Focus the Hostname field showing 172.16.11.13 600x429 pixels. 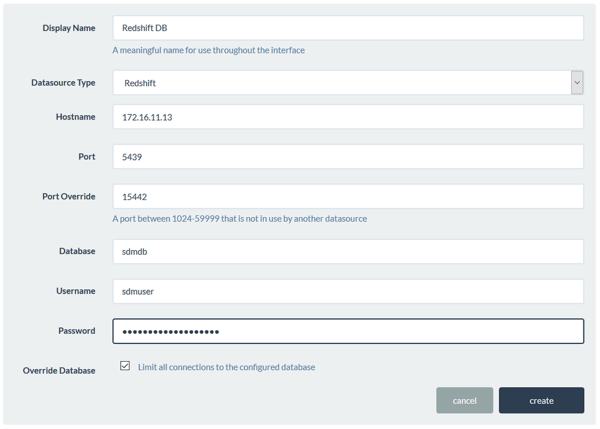pos(348,117)
